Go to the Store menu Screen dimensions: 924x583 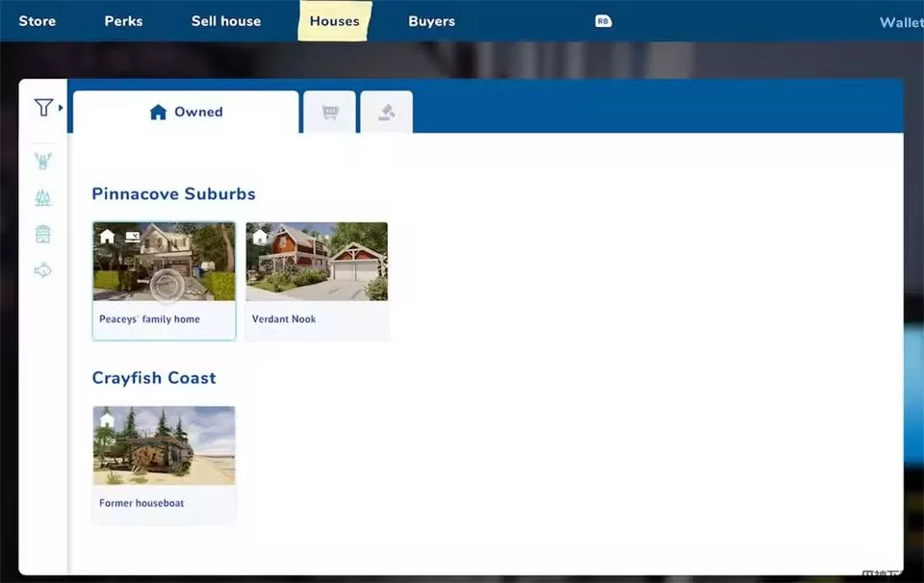pyautogui.click(x=37, y=21)
